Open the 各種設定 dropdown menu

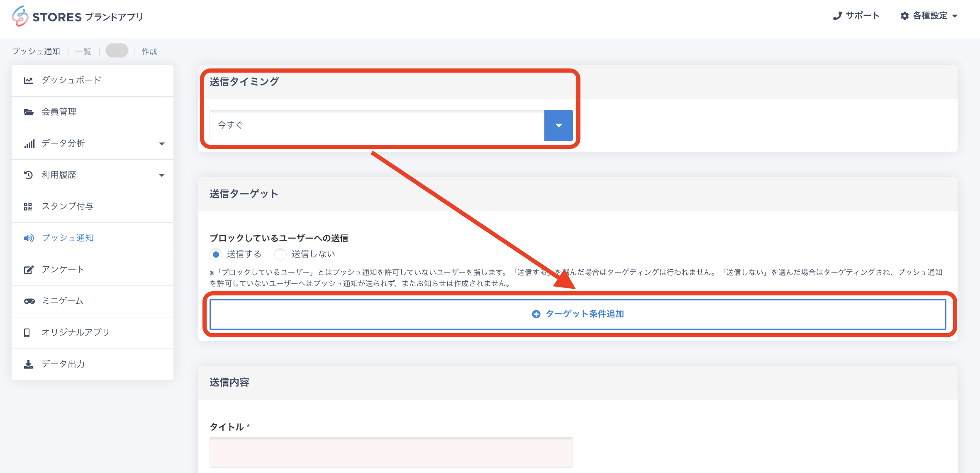[x=929, y=16]
